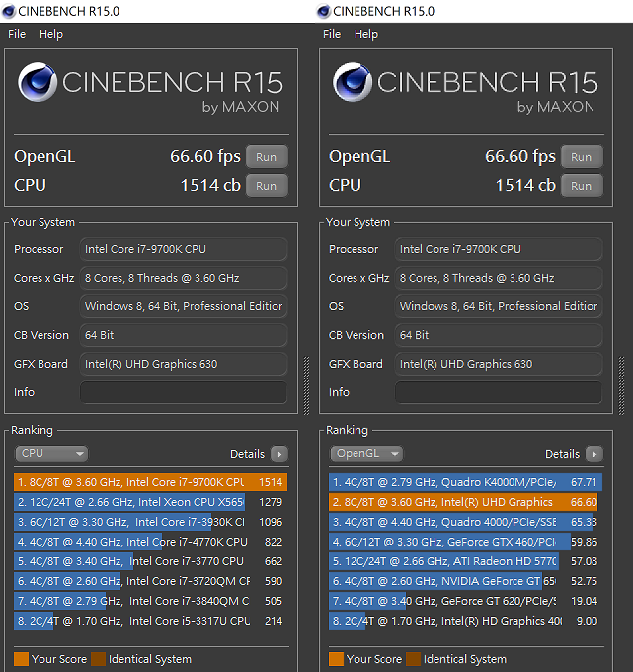Click title bar app icon of the OpenGL-ranking window
Image resolution: width=633 pixels, height=672 pixels.
(x=324, y=11)
